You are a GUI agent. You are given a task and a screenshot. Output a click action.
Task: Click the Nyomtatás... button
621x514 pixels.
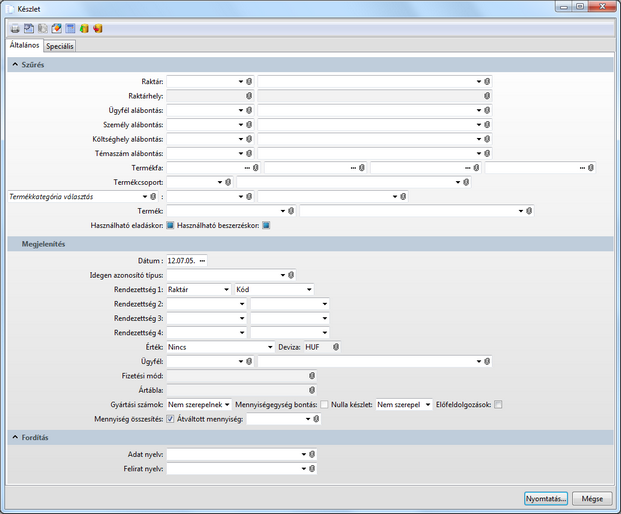547,498
